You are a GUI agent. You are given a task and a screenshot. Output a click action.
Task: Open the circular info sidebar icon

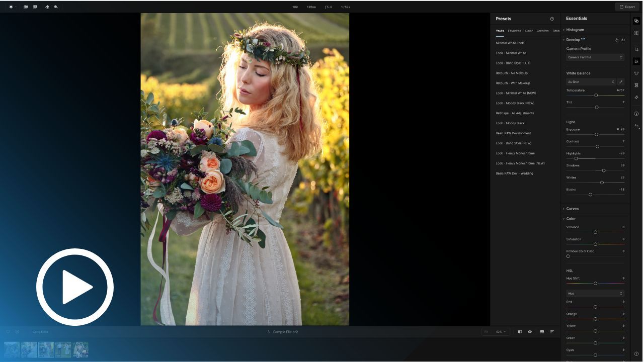[x=636, y=114]
